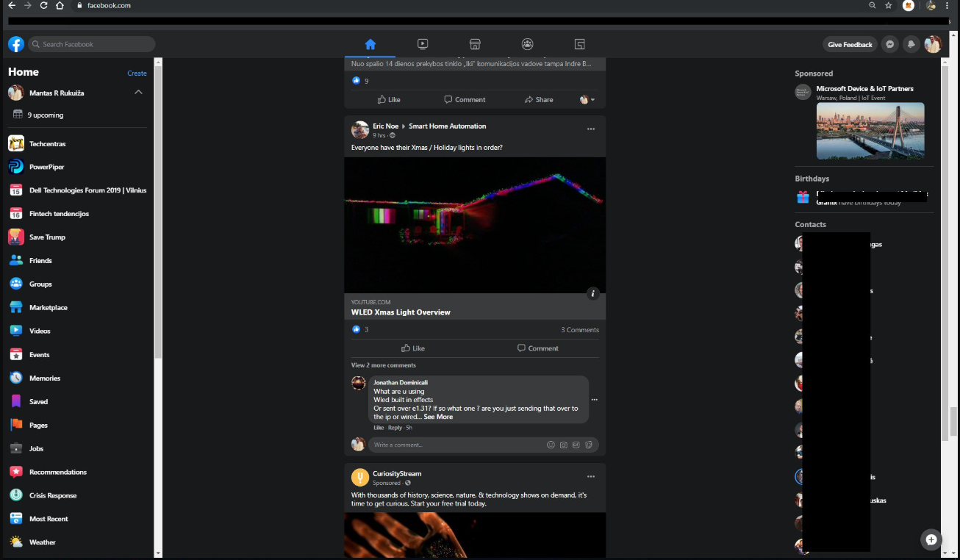Open Memories in the left sidebar
960x560 pixels.
[x=44, y=378]
